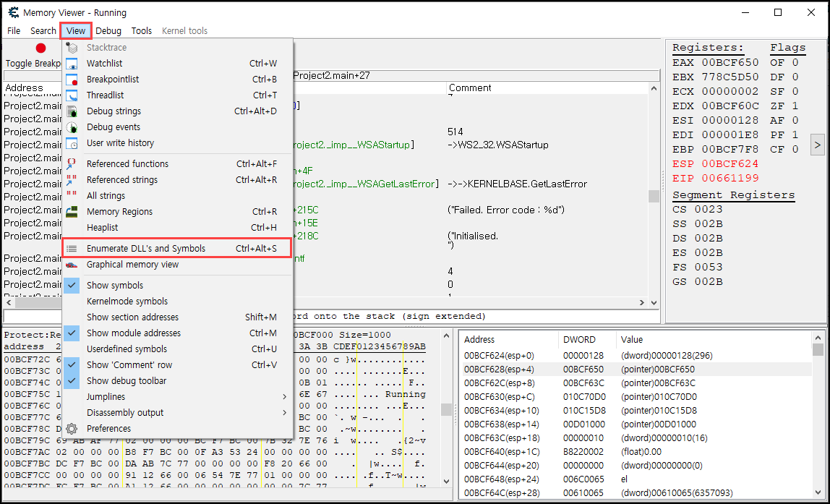830x504 pixels.
Task: Click the red Toggle Breakpoint circle
Action: click(x=40, y=48)
